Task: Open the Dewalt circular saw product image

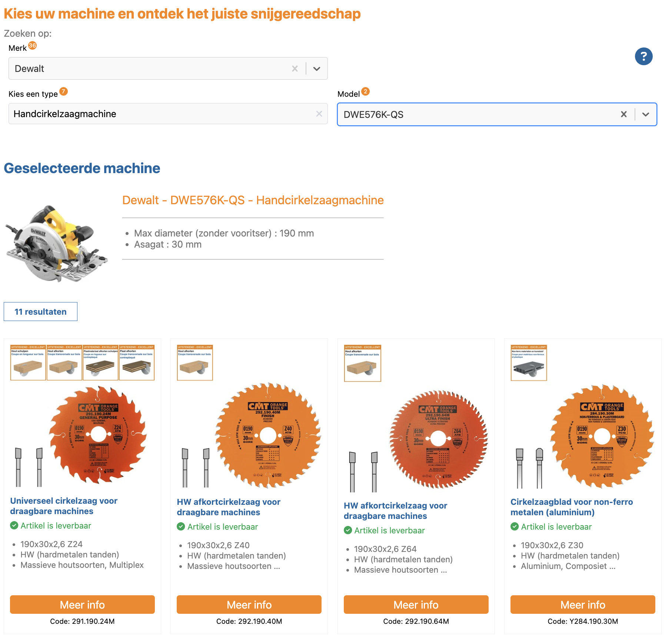Action: click(x=57, y=243)
